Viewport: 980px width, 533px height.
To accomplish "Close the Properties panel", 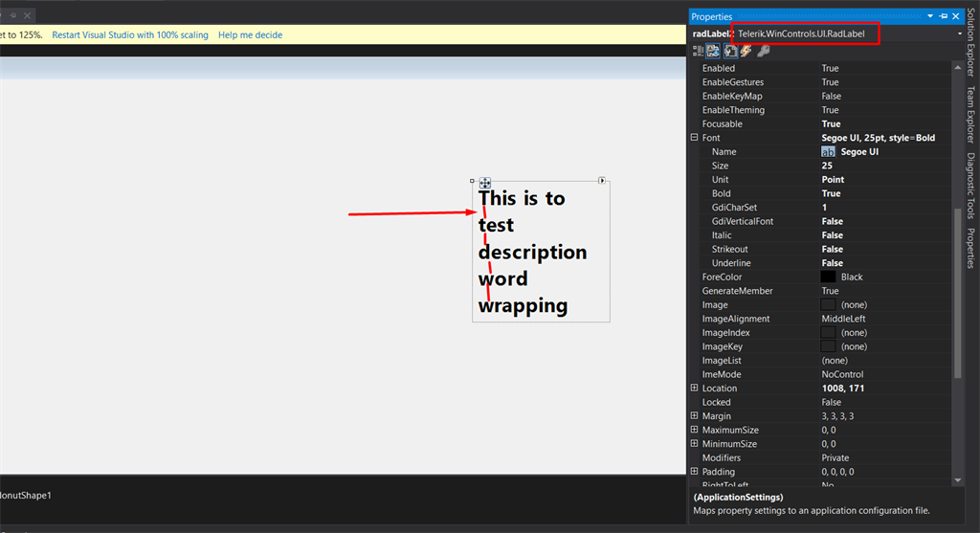I will 956,16.
